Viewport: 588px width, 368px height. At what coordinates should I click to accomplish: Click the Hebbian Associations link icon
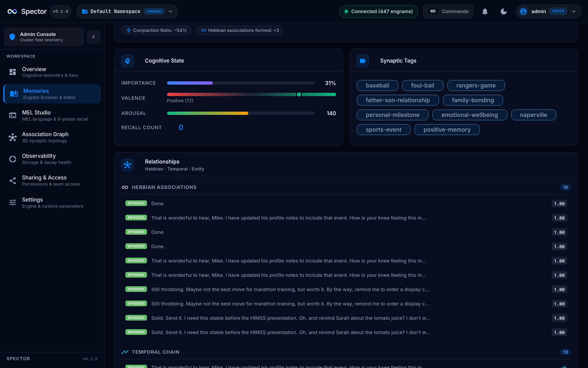click(x=125, y=187)
